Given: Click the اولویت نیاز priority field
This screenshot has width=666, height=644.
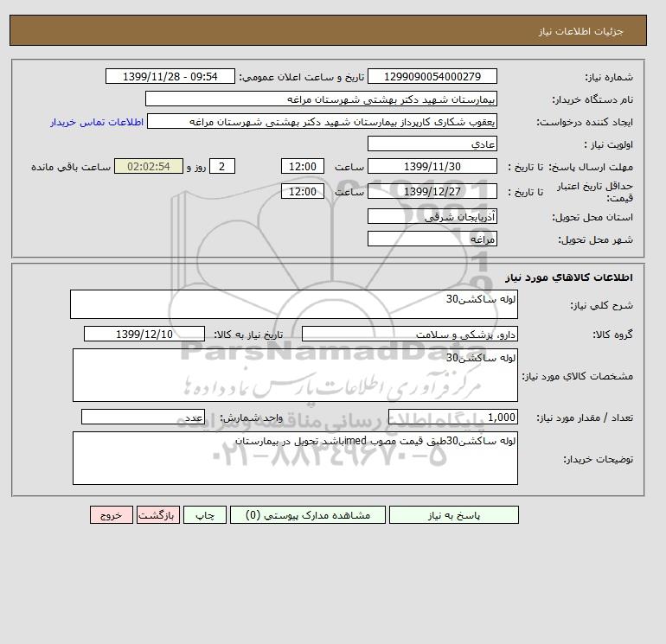Looking at the screenshot, I should (x=432, y=143).
